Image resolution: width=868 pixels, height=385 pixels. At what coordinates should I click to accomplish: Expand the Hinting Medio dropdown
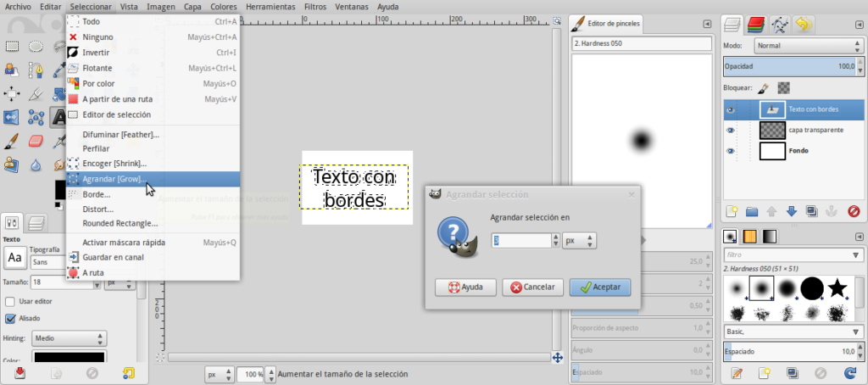[66, 338]
